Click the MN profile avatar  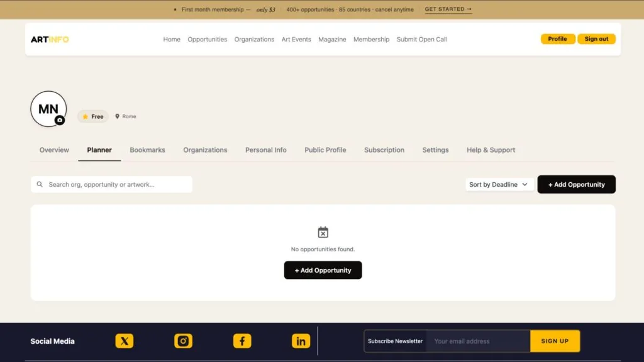pos(48,109)
